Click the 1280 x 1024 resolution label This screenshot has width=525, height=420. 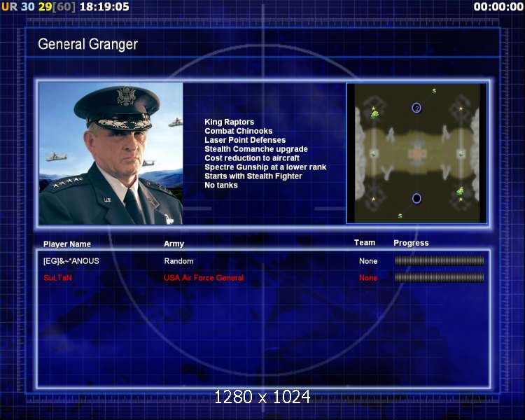262,397
